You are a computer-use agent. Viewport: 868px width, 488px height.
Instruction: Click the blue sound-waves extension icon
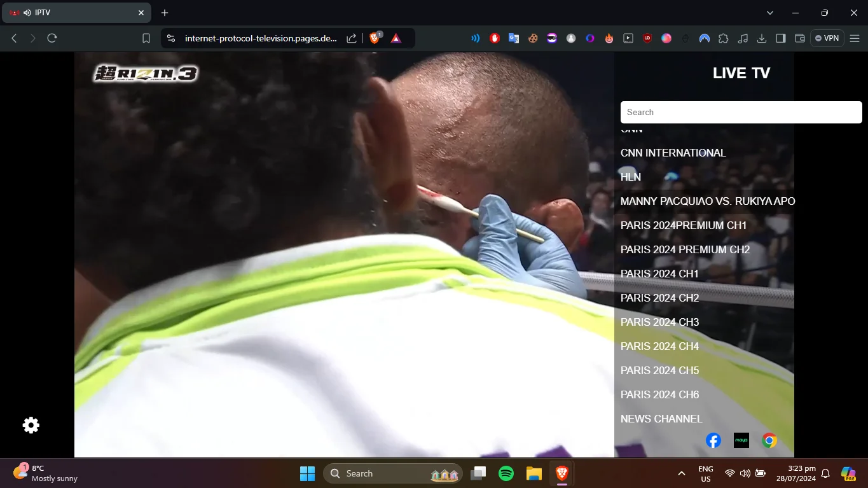coord(476,38)
